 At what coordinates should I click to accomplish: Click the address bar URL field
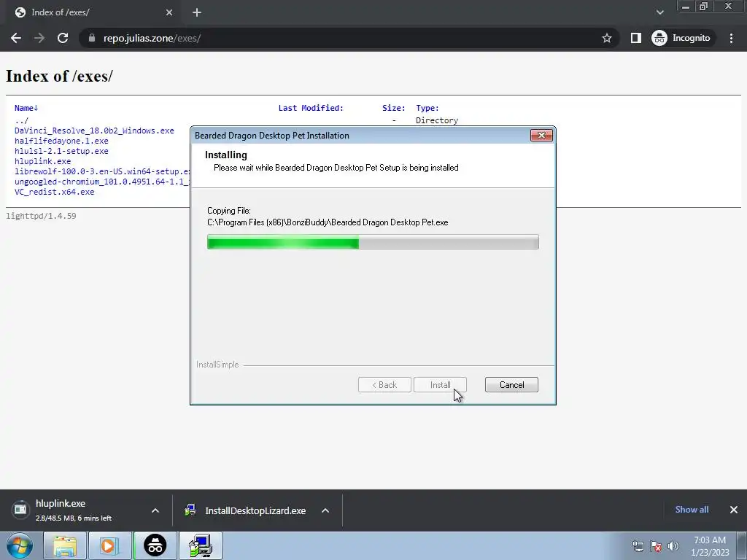[x=348, y=38]
